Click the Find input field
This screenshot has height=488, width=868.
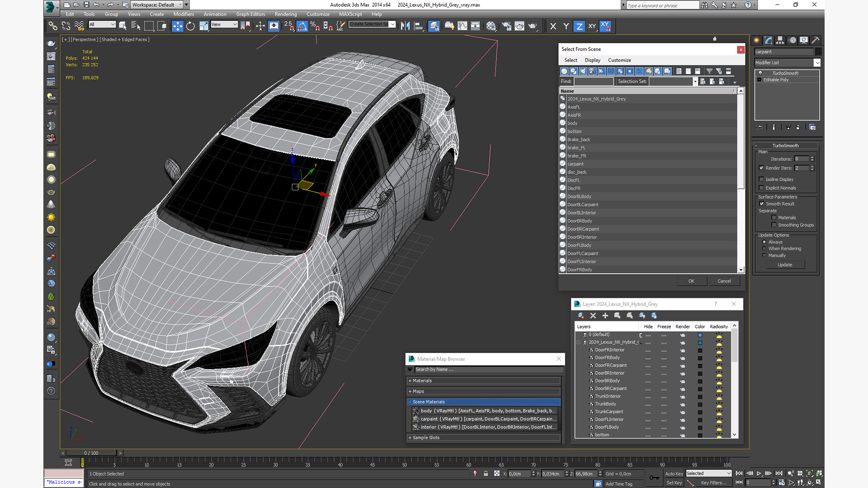coord(594,81)
